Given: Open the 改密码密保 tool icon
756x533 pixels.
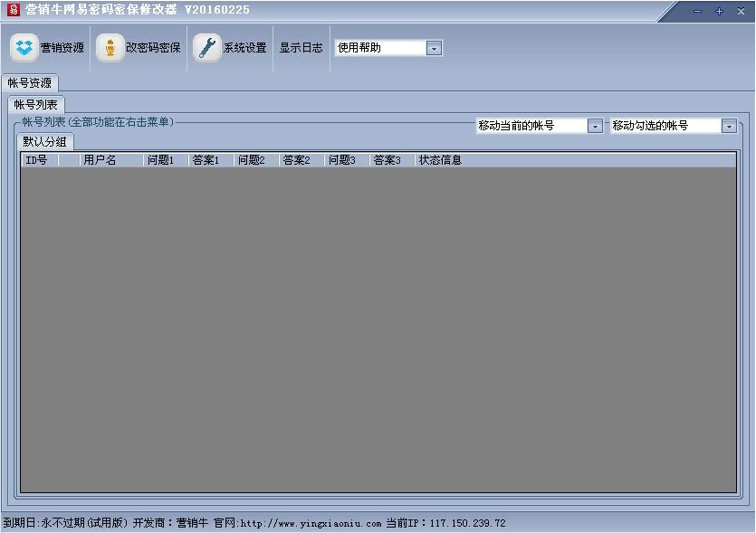Looking at the screenshot, I should click(110, 48).
